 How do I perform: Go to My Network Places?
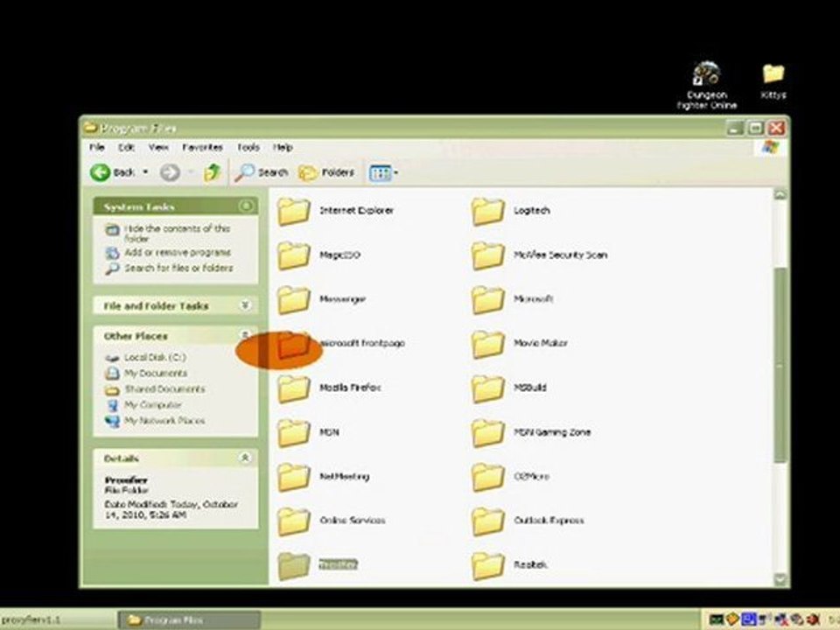(x=164, y=421)
